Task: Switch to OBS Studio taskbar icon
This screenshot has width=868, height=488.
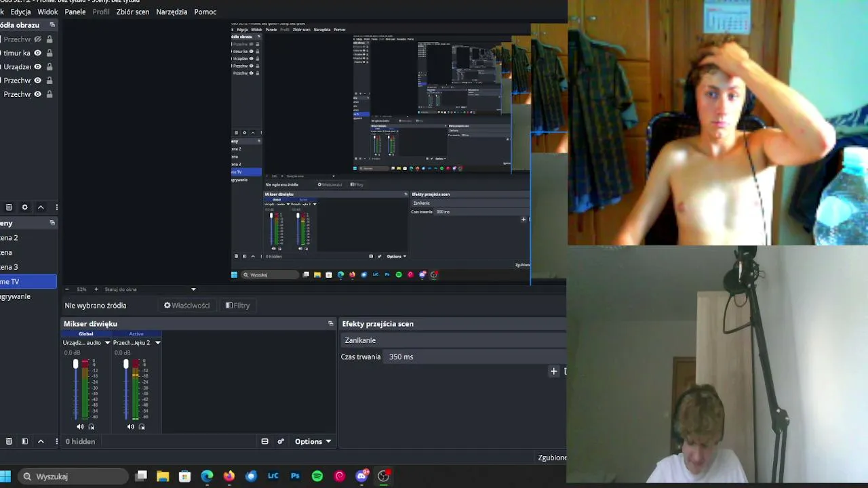Action: point(384,476)
